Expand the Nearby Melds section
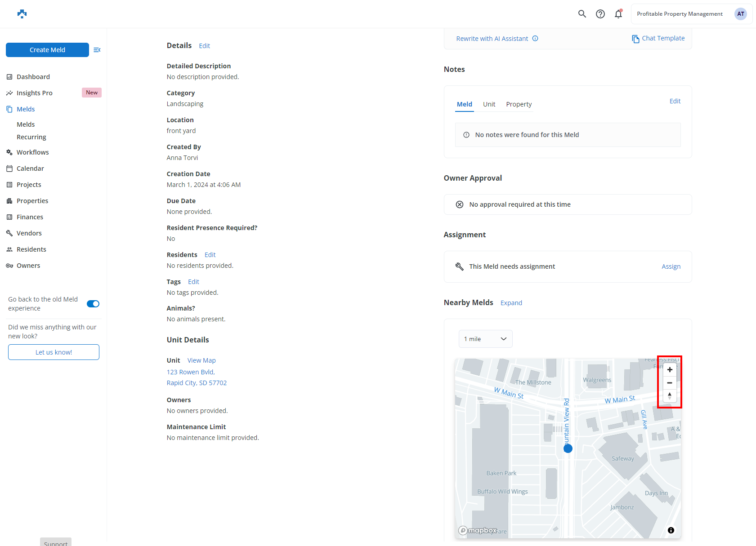 click(x=511, y=303)
